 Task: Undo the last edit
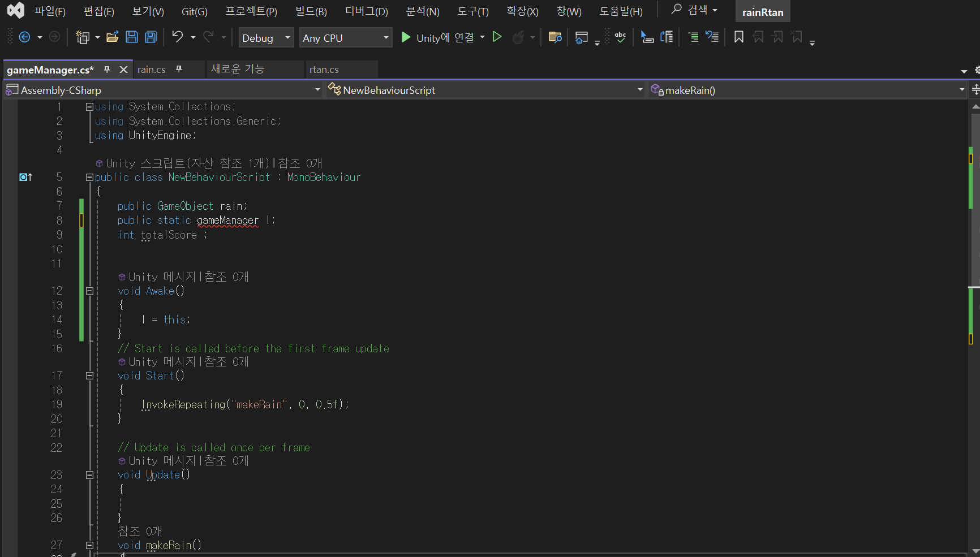pyautogui.click(x=178, y=37)
